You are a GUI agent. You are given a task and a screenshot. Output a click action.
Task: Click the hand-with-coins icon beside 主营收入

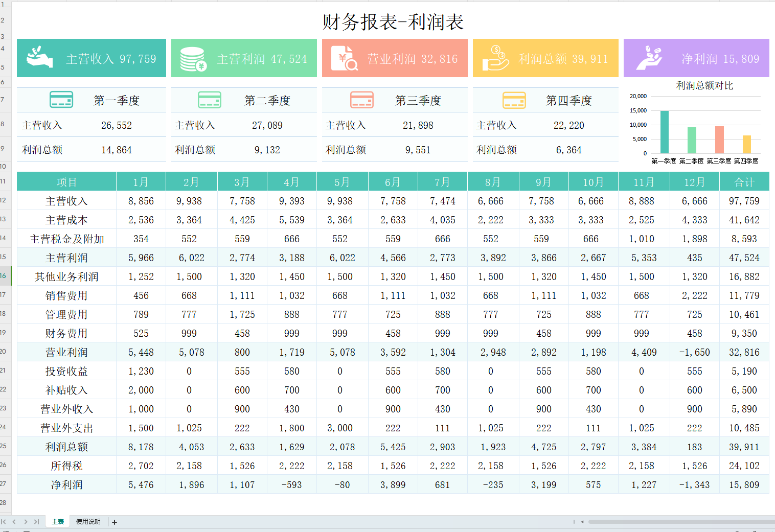(x=40, y=58)
